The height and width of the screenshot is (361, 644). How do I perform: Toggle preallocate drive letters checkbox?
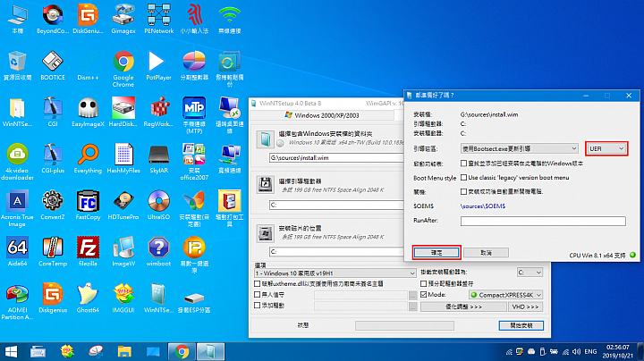(423, 283)
